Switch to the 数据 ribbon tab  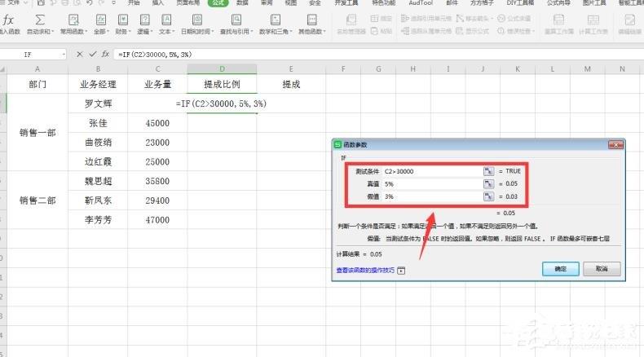(242, 3)
